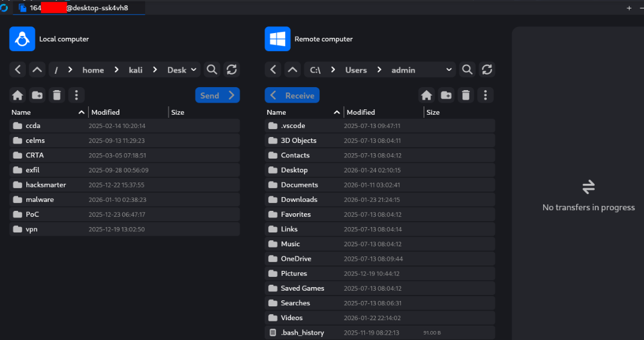
Task: Select the malware folder icon
Action: [x=17, y=200]
